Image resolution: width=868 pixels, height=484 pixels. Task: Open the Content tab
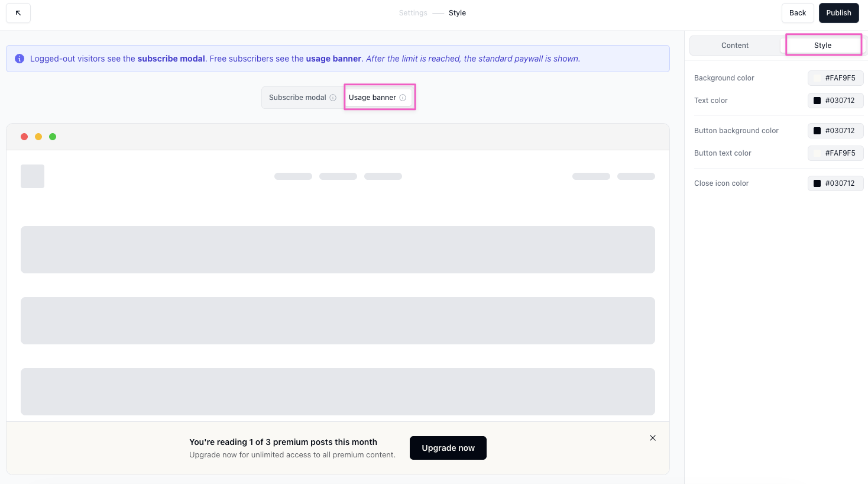[734, 46]
